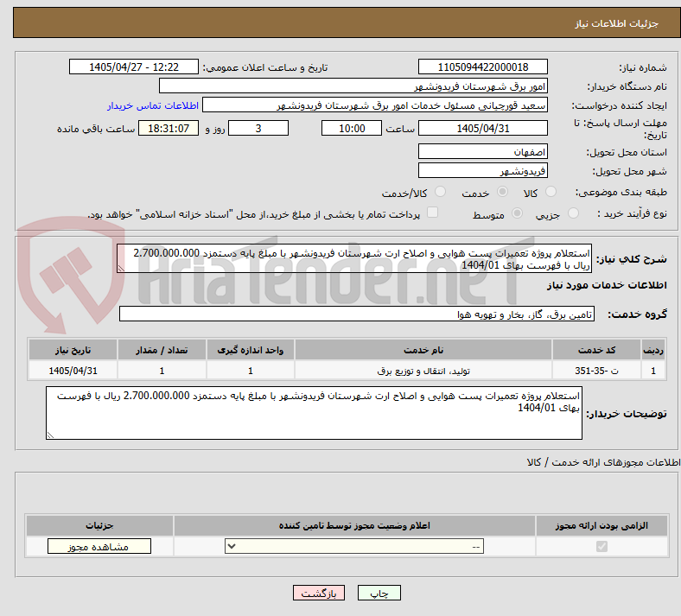
Task: Click the ساعت باقی مانده label
Action: [96, 129]
